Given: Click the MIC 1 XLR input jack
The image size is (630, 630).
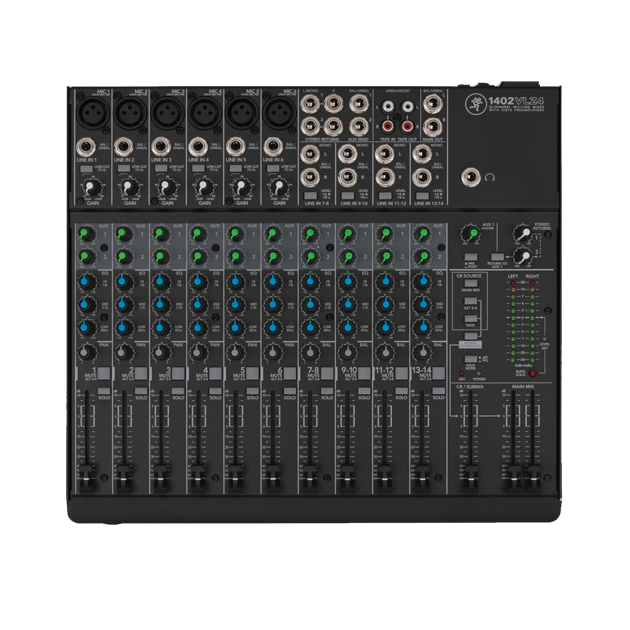Looking at the screenshot, I should point(94,113).
